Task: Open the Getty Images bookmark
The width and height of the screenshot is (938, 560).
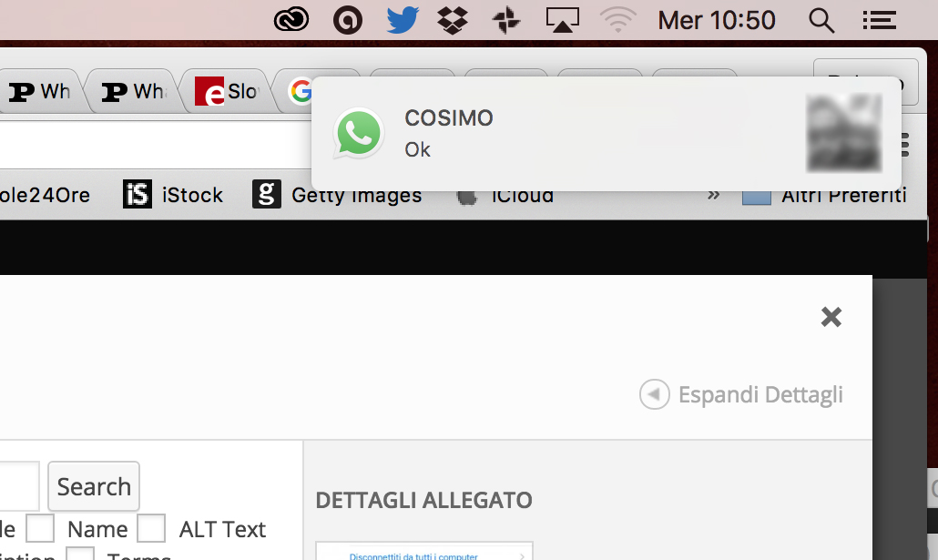Action: coord(338,195)
